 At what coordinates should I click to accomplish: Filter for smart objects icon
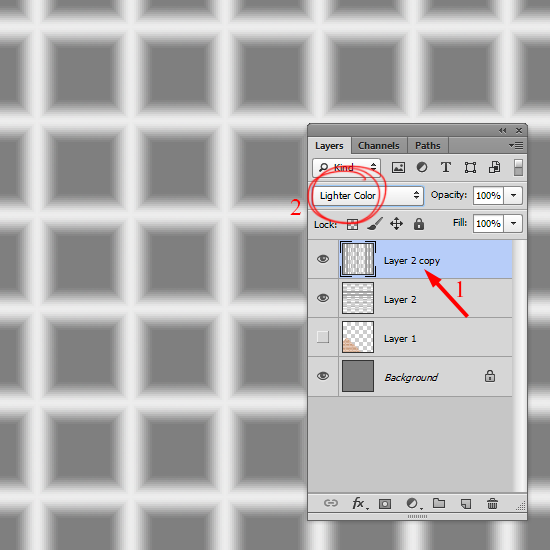click(x=494, y=167)
